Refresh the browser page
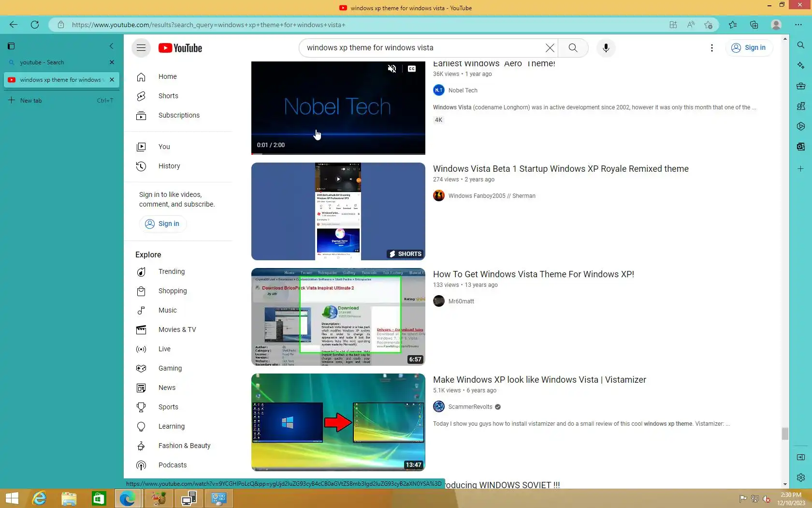Image resolution: width=812 pixels, height=508 pixels. pos(35,25)
